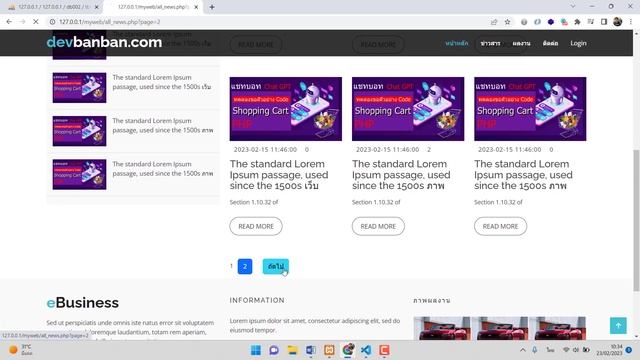This screenshot has width=640, height=360.
Task: Open the Login nav link
Action: pyautogui.click(x=578, y=43)
